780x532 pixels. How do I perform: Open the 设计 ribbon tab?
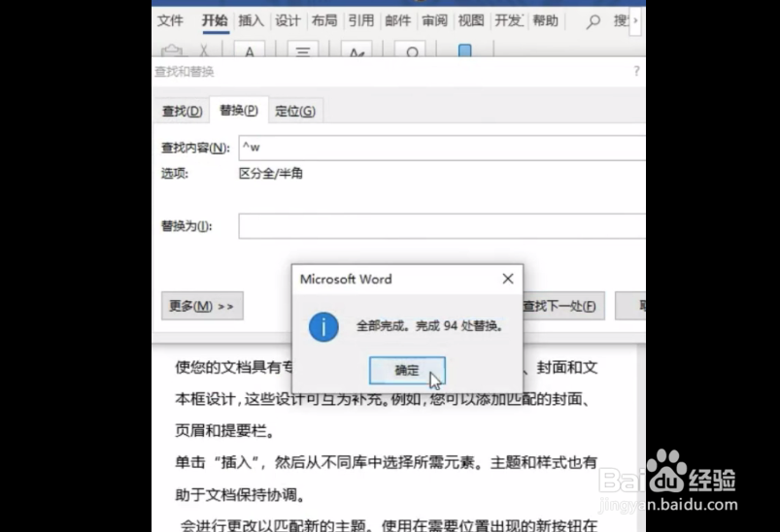(288, 21)
